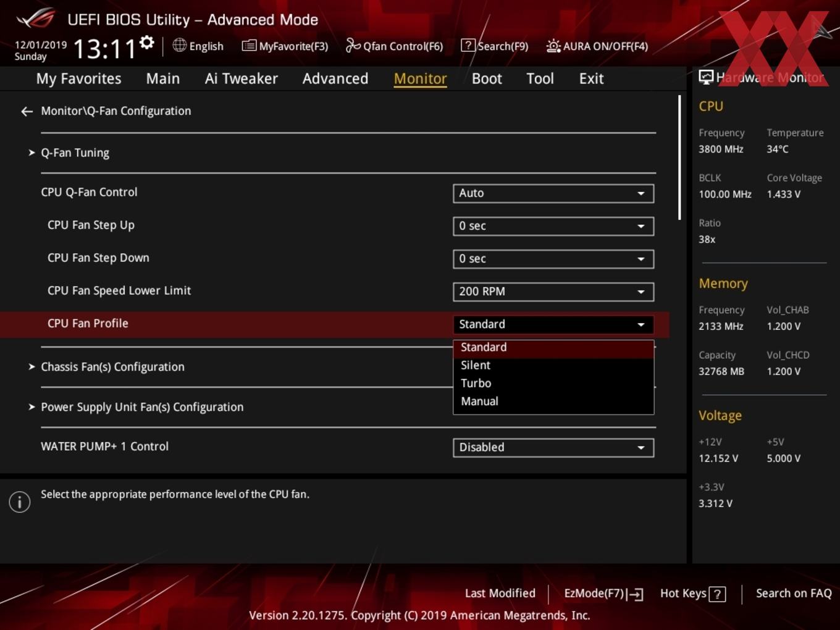The image size is (840, 630).
Task: Click the CPU Fan Profile label
Action: coord(88,324)
